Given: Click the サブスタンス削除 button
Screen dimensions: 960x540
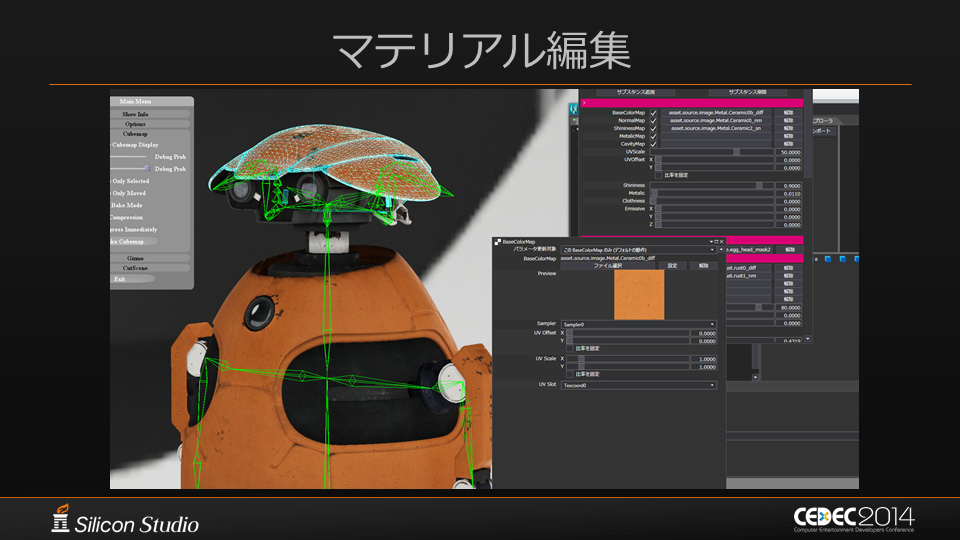Looking at the screenshot, I should point(748,92).
